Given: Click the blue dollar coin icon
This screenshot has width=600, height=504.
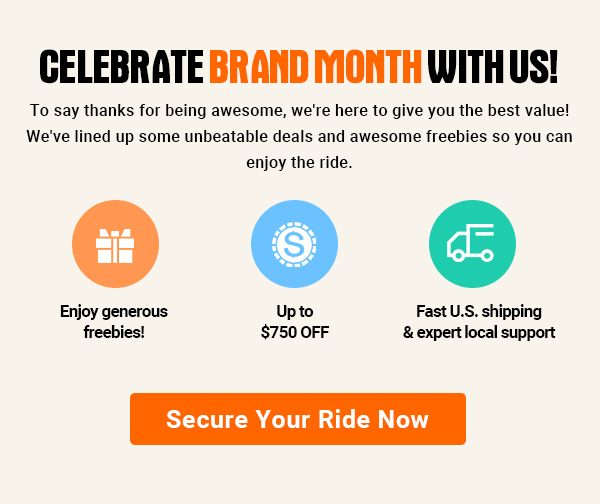Looking at the screenshot, I should [294, 244].
